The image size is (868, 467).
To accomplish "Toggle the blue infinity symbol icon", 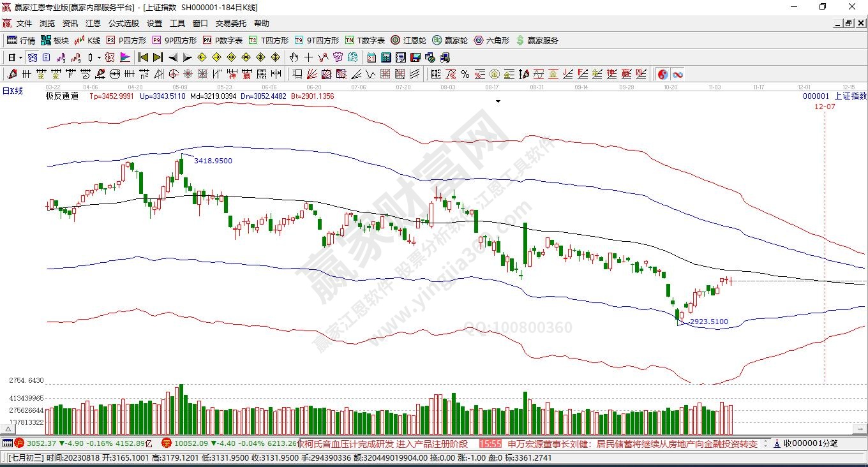I will [677, 74].
